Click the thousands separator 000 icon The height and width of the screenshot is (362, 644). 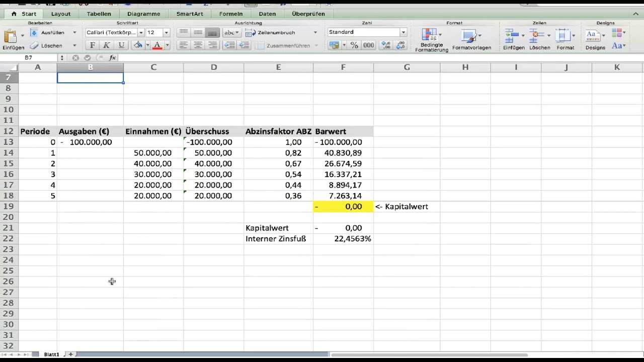click(369, 45)
